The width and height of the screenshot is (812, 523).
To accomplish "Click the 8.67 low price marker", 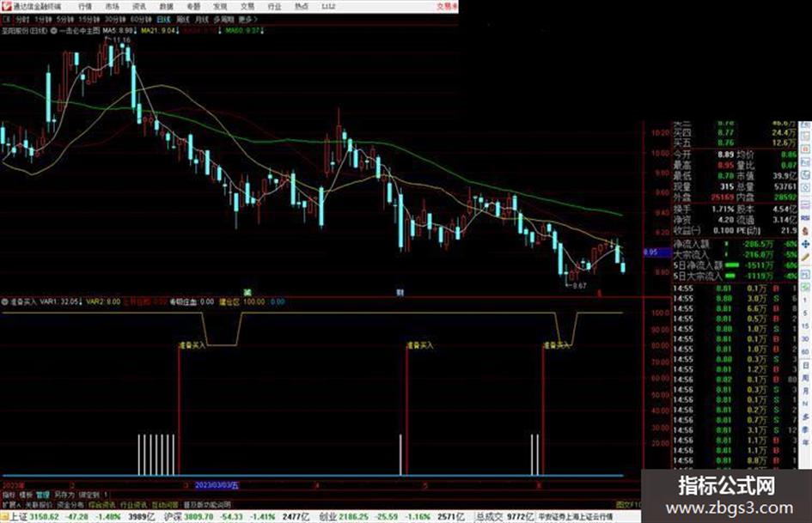I will (x=578, y=285).
